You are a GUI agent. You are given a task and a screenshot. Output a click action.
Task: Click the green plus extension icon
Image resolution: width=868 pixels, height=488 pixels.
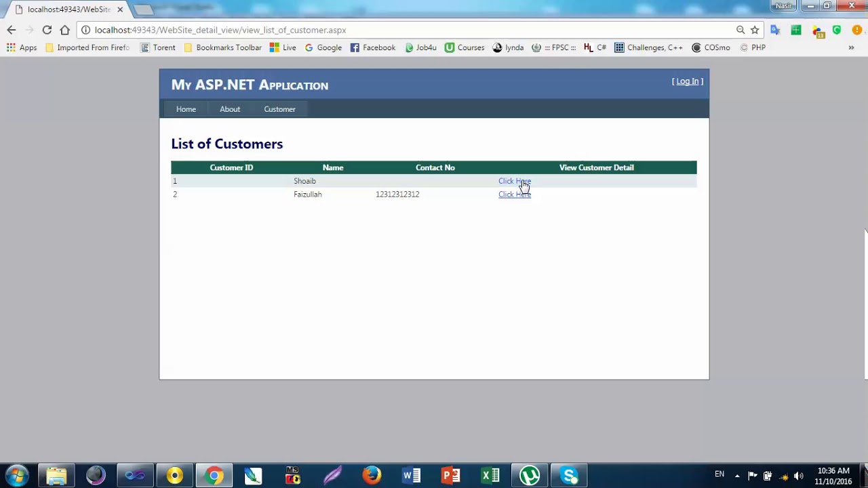796,30
